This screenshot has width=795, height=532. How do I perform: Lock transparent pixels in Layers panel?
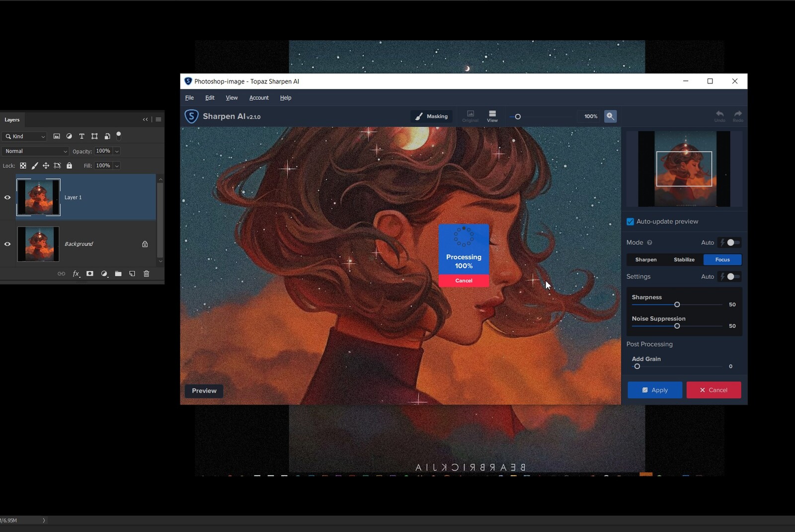[x=23, y=166]
